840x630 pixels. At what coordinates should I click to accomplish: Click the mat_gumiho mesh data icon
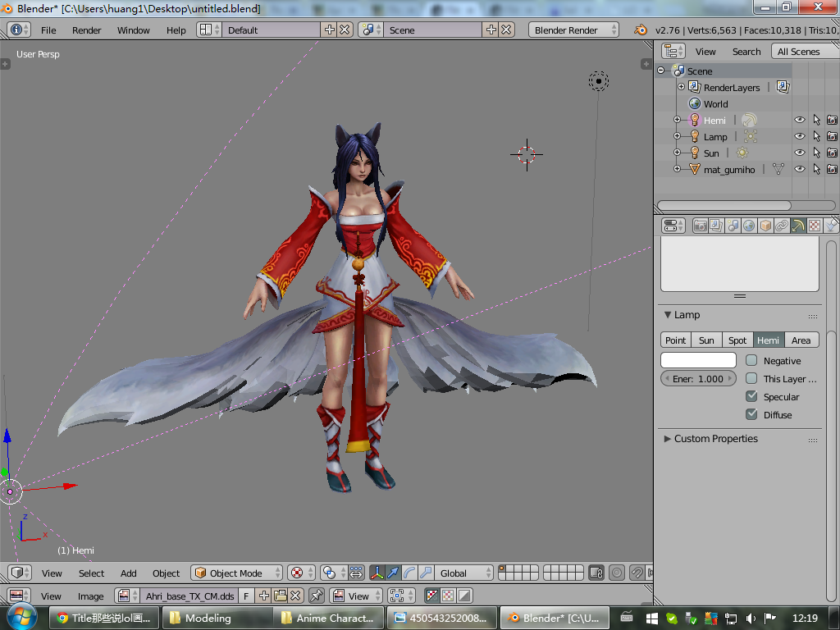(x=778, y=170)
